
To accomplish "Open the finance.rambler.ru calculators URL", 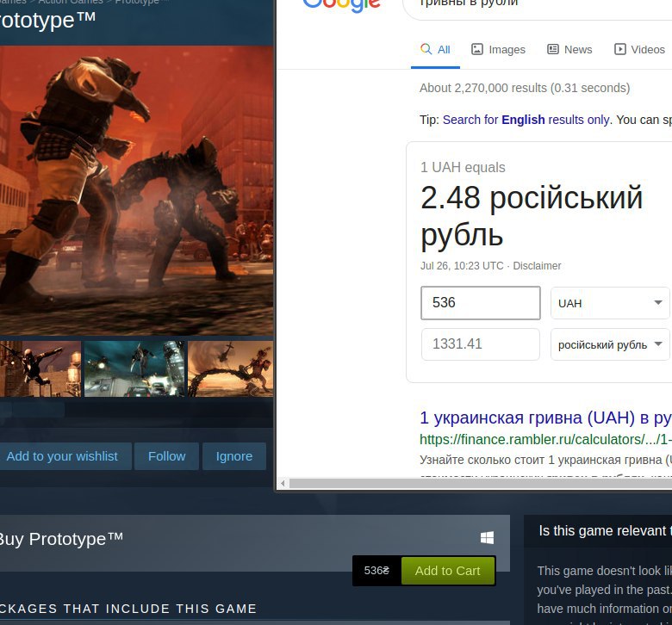I will [x=545, y=440].
